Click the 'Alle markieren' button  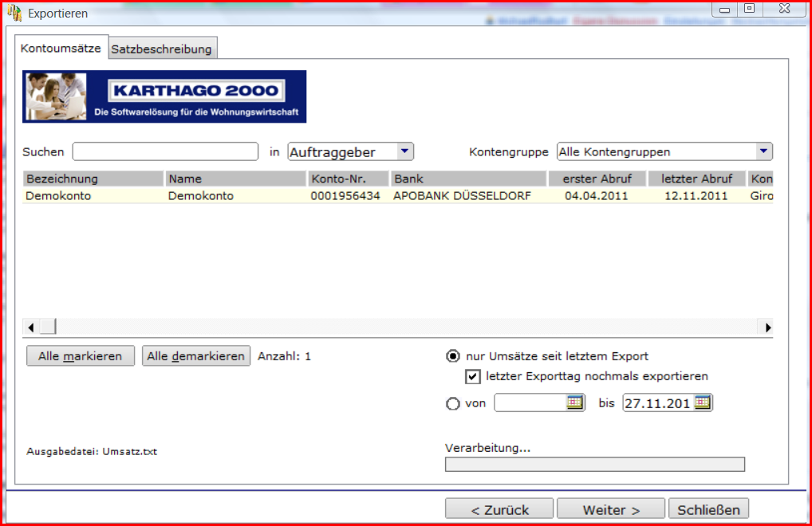click(x=81, y=355)
